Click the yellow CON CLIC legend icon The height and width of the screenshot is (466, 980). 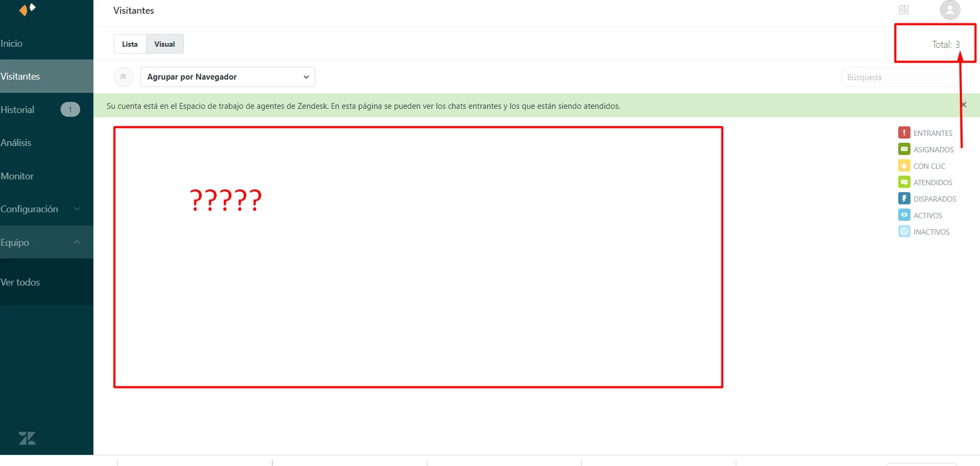(x=904, y=166)
